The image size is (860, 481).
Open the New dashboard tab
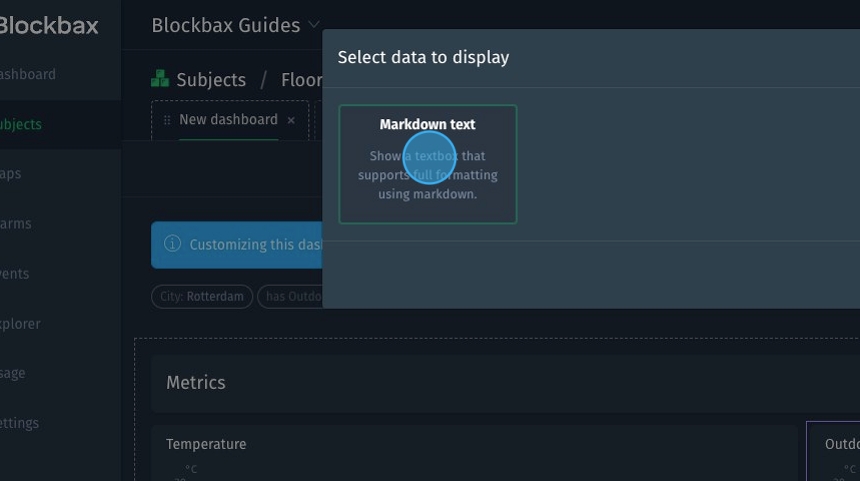pyautogui.click(x=228, y=120)
